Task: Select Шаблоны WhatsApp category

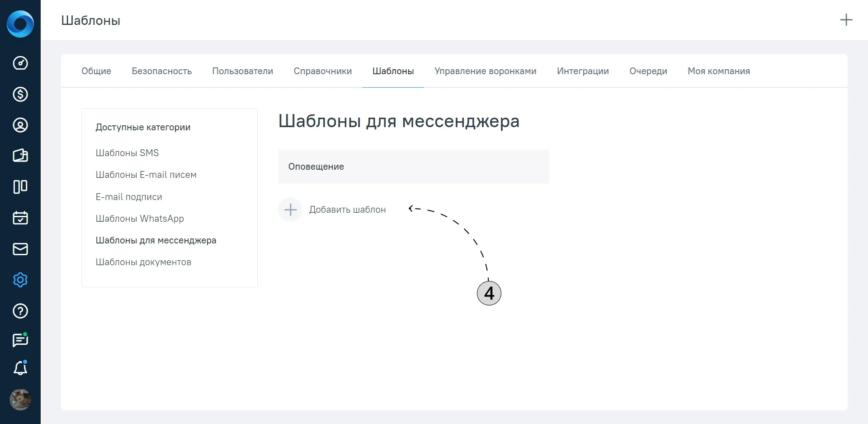Action: point(140,219)
